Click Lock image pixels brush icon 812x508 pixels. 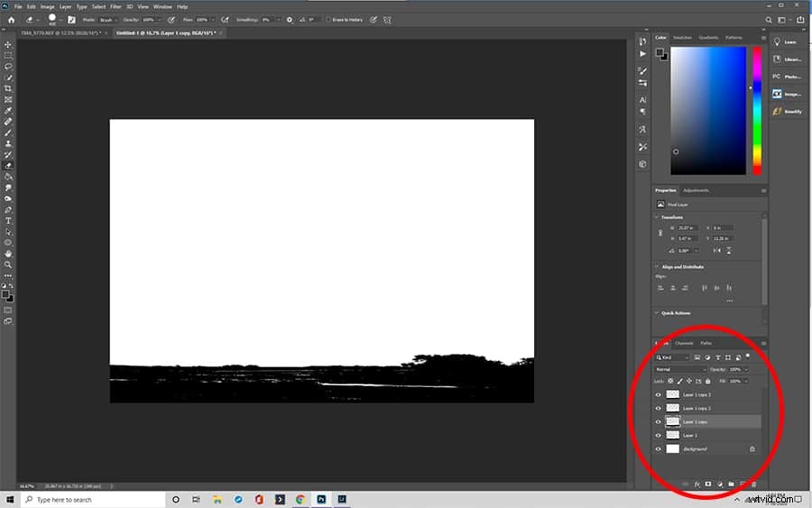click(680, 381)
